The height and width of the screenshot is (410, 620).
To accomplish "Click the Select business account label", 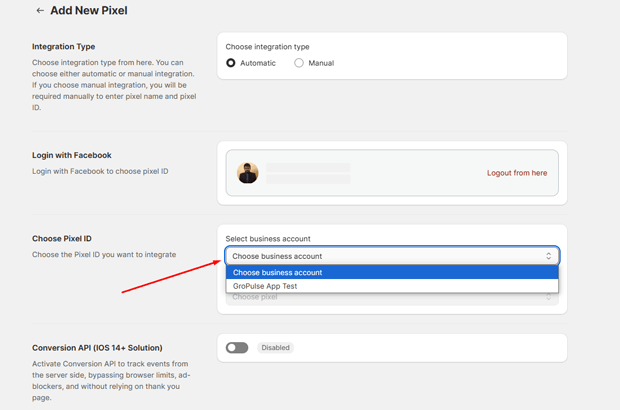I will [x=268, y=239].
